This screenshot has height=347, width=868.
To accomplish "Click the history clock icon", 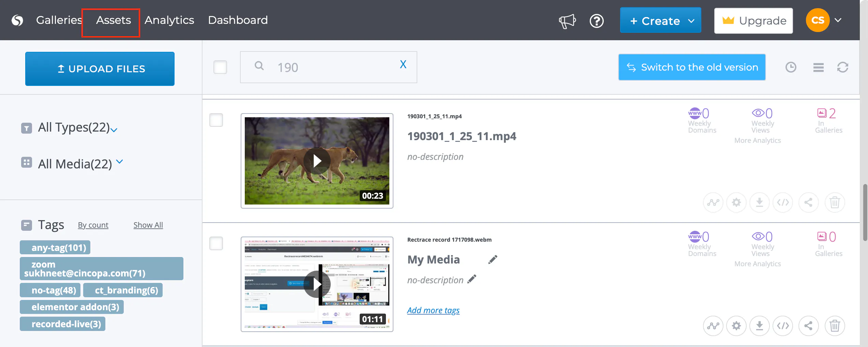I will point(791,67).
